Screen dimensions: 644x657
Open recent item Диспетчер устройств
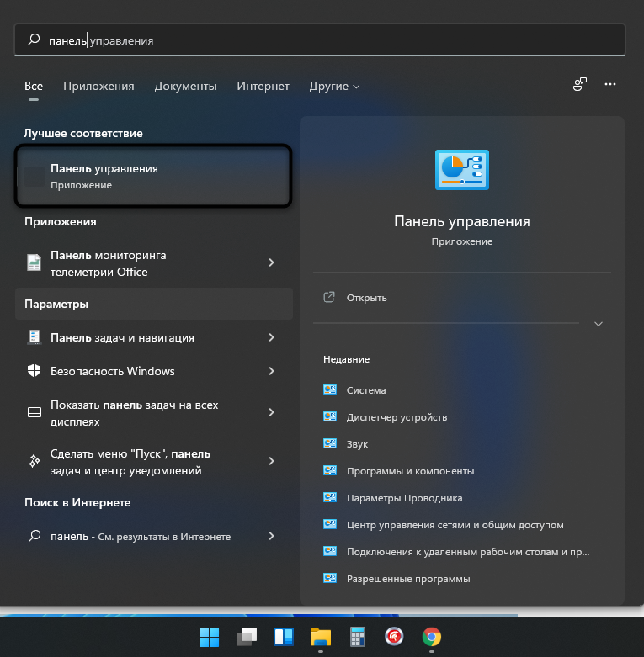point(397,417)
